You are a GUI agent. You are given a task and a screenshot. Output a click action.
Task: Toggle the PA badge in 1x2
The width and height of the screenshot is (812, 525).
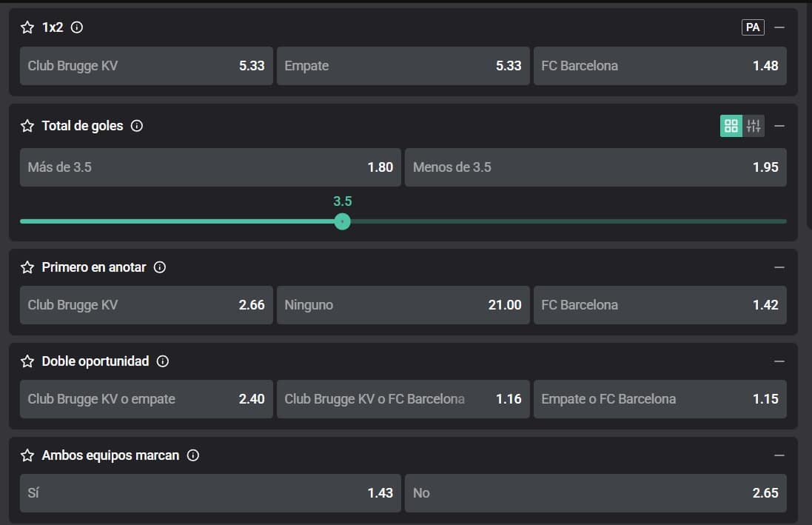tap(753, 27)
